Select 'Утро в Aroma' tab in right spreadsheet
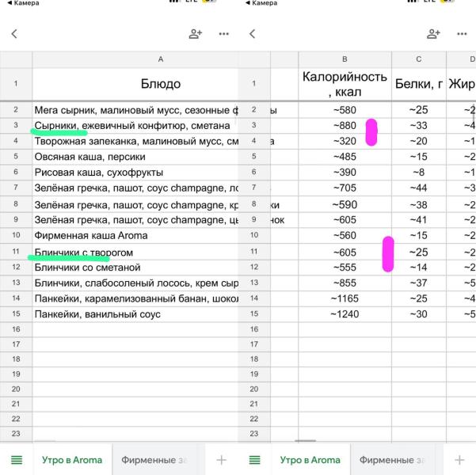Image resolution: width=476 pixels, height=475 pixels. pos(310,460)
